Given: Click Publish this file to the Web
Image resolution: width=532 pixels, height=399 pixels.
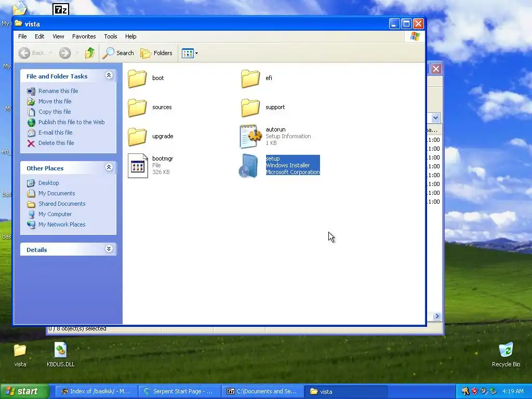Looking at the screenshot, I should (x=71, y=122).
